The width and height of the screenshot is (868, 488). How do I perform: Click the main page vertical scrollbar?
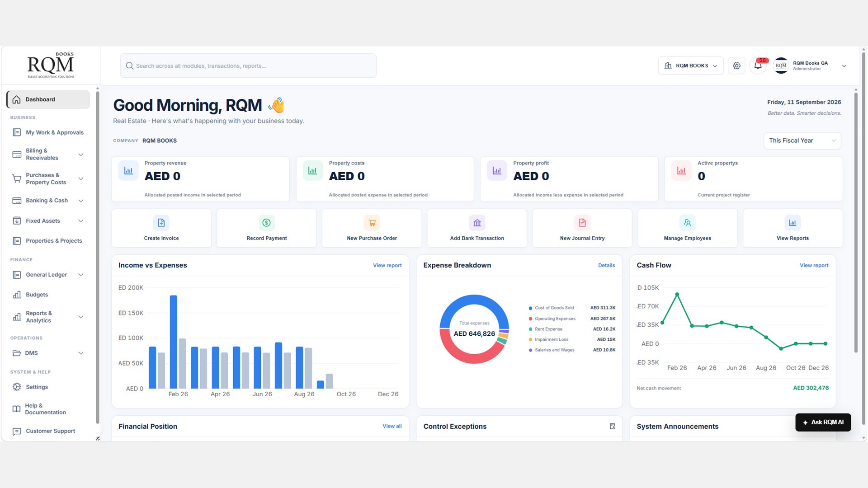click(x=863, y=239)
